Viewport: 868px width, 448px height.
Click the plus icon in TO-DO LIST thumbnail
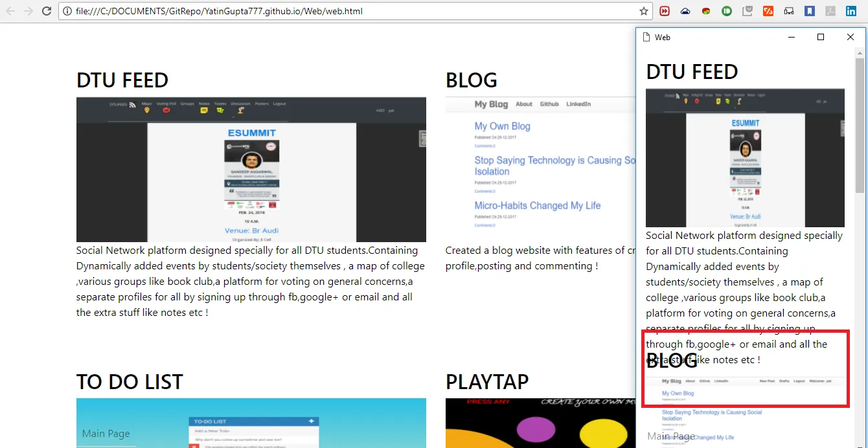coord(312,421)
